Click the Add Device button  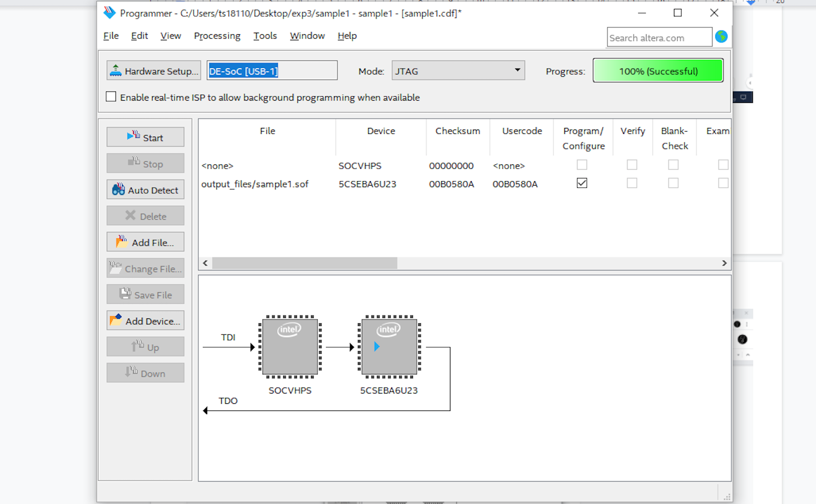145,321
